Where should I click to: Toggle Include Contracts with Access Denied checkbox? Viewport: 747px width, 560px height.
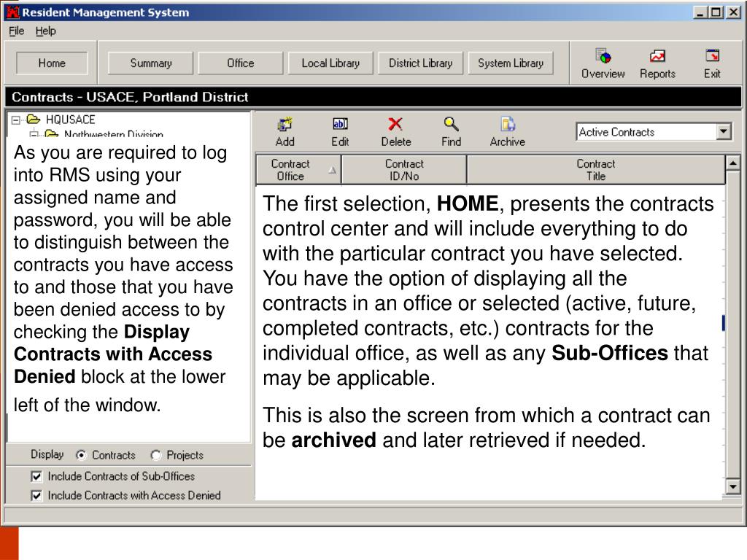pos(36,496)
